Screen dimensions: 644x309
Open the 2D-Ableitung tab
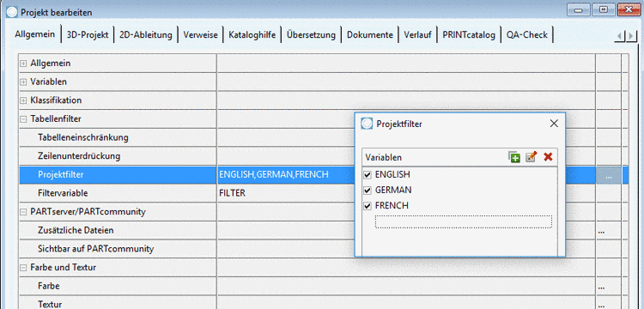[x=146, y=35]
